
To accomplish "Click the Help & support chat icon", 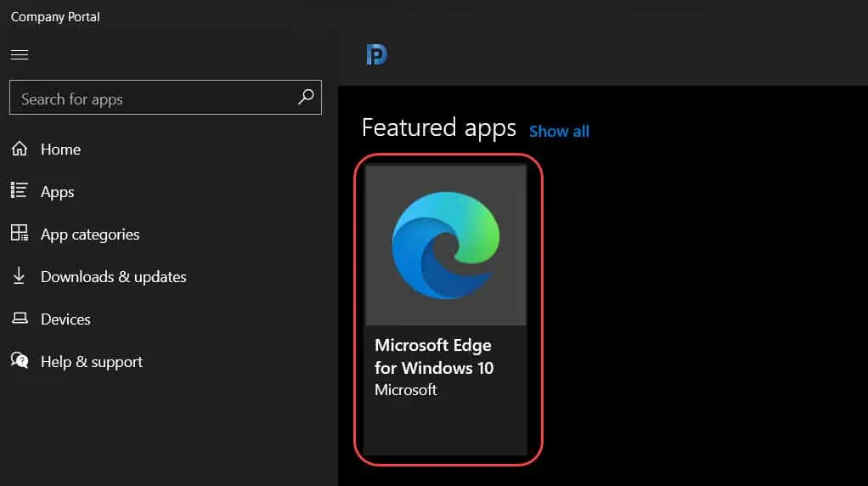I will point(20,360).
